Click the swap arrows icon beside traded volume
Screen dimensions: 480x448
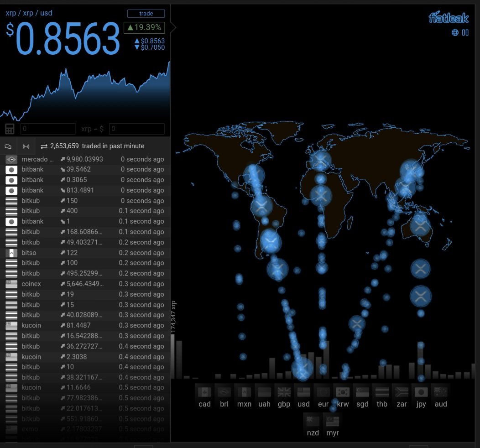point(44,146)
